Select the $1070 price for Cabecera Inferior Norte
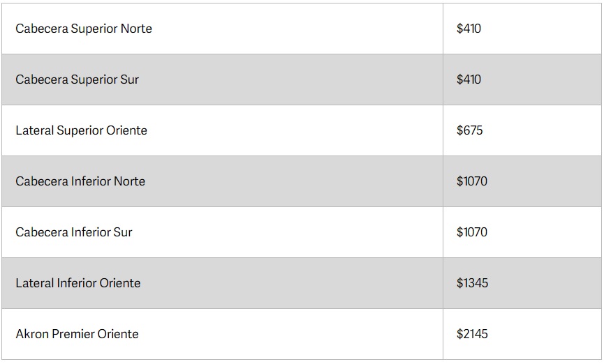Image resolution: width=604 pixels, height=364 pixels. pos(472,181)
